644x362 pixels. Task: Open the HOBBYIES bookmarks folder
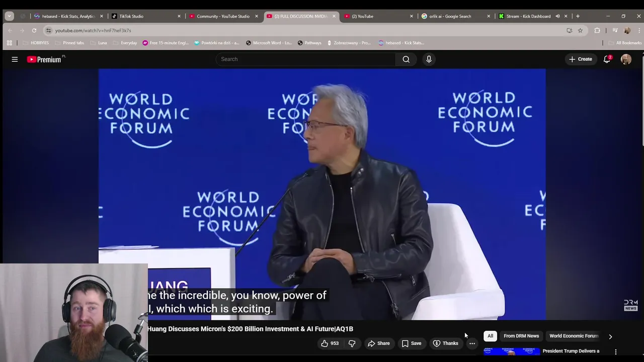pyautogui.click(x=35, y=43)
